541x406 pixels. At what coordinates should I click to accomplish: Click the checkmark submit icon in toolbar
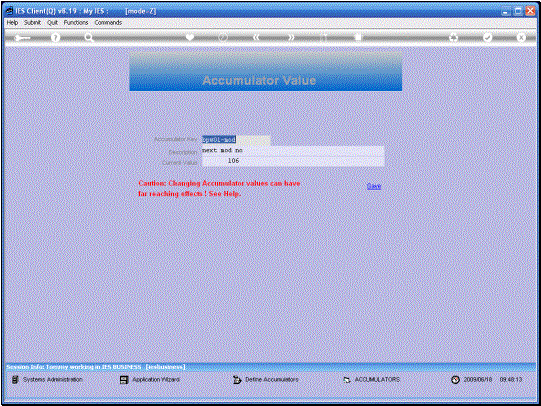click(487, 37)
